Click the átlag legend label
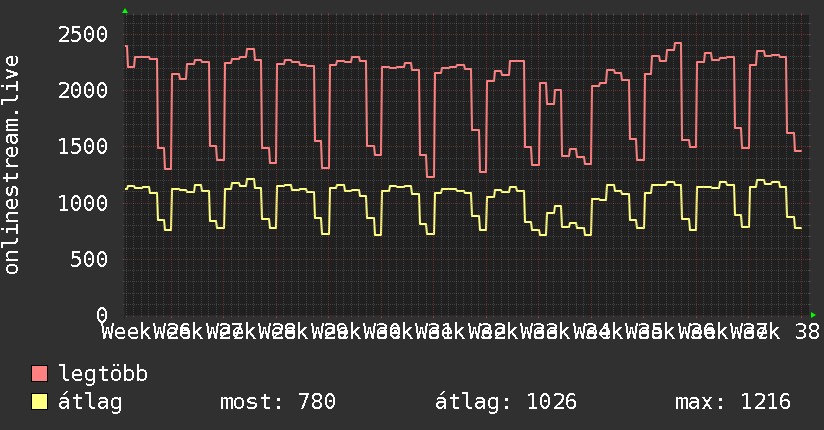Screen dimensions: 824x430 tap(90, 402)
